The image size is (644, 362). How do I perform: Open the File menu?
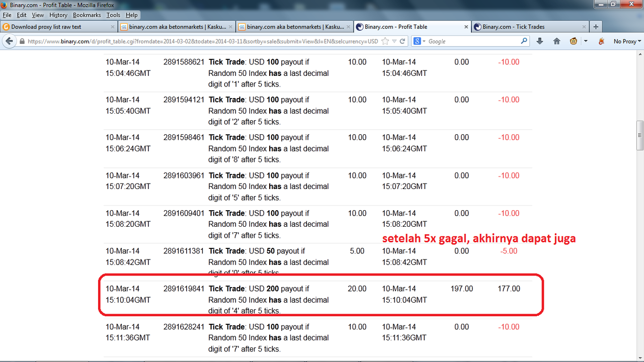pos(7,15)
